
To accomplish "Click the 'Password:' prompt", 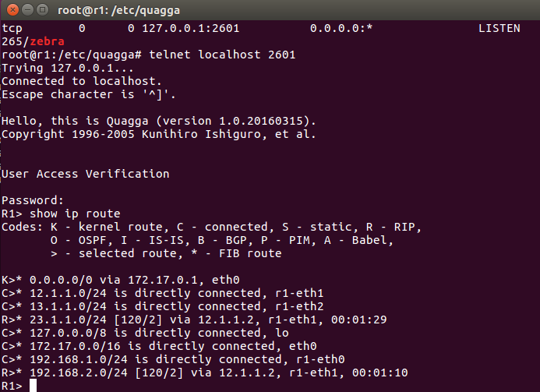I will point(33,200).
